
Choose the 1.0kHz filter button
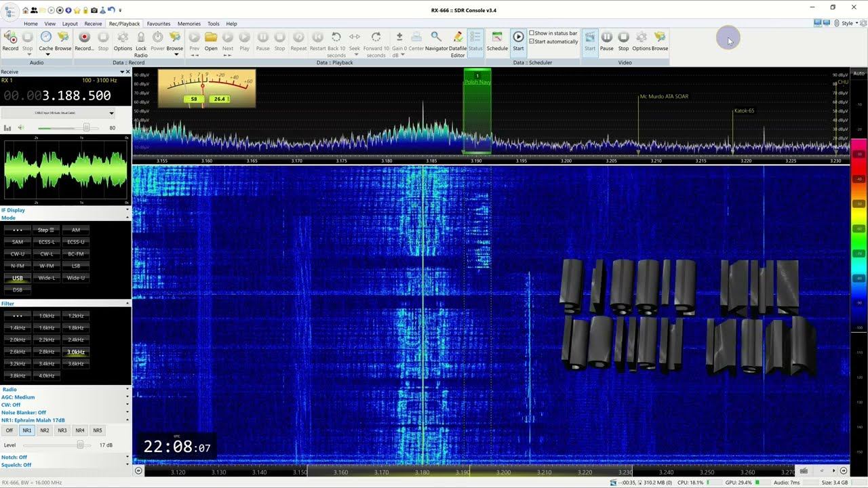click(47, 316)
